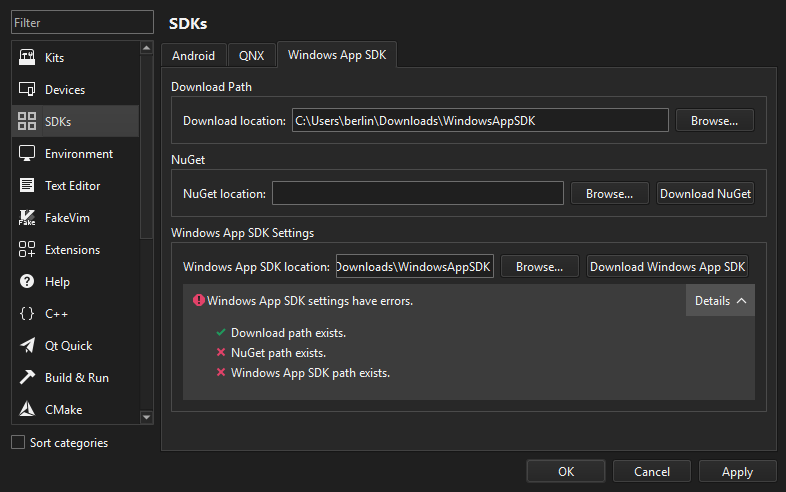This screenshot has width=786, height=492.
Task: Focus the Filter search box
Action: [x=81, y=22]
